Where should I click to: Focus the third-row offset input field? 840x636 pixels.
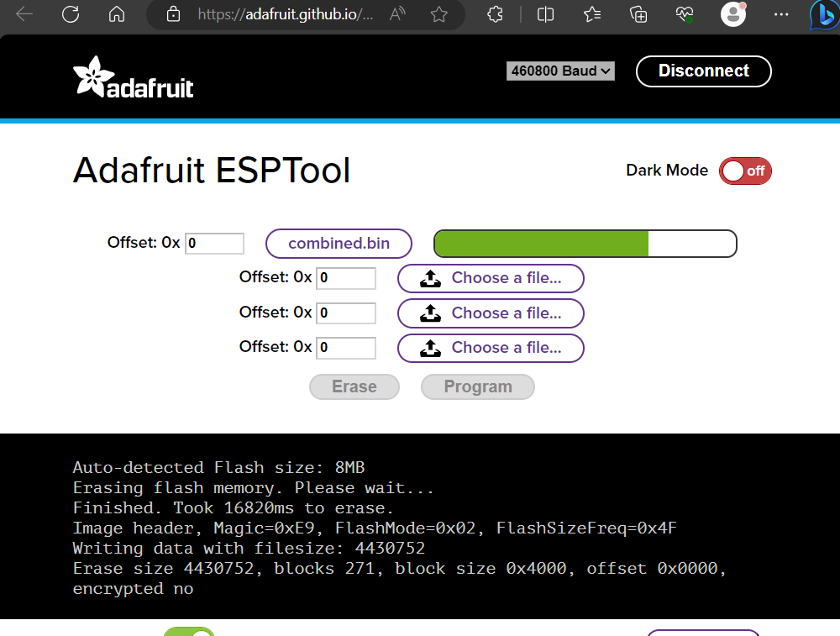pos(346,313)
